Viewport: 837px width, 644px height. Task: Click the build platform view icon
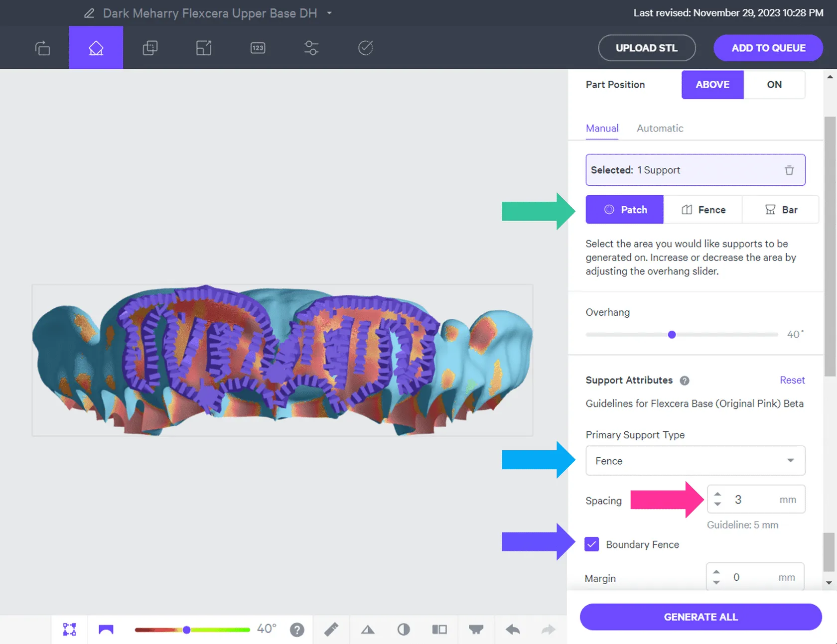[476, 630]
